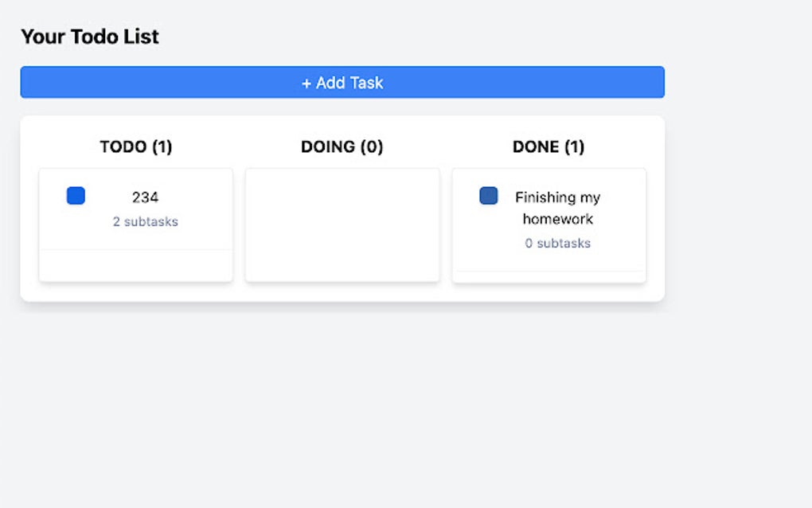Image resolution: width=812 pixels, height=508 pixels.
Task: Click the task titled 234
Action: [146, 197]
